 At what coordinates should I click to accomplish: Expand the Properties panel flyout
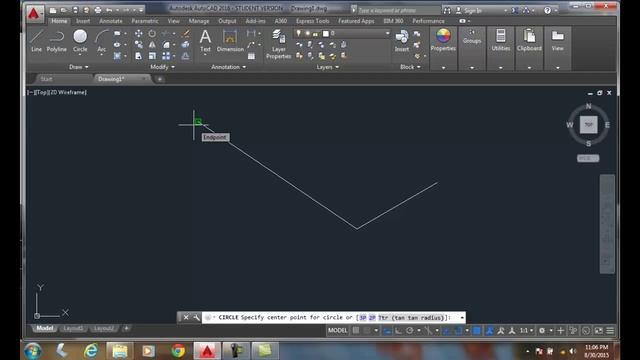[x=443, y=68]
